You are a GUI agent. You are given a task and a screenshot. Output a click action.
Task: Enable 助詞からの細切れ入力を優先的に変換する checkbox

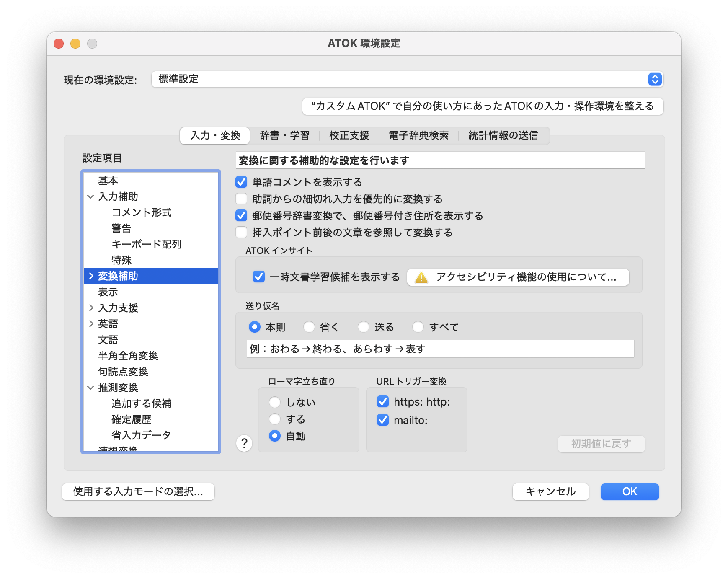pos(241,199)
